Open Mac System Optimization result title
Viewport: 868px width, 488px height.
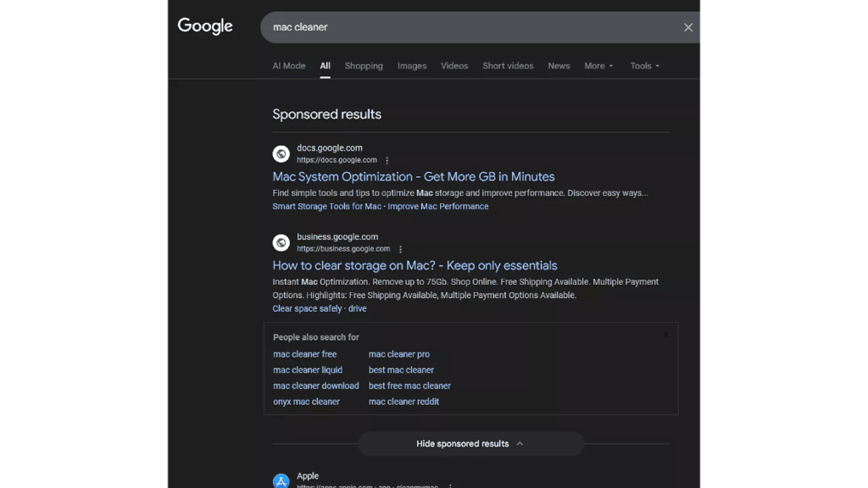[x=414, y=176]
